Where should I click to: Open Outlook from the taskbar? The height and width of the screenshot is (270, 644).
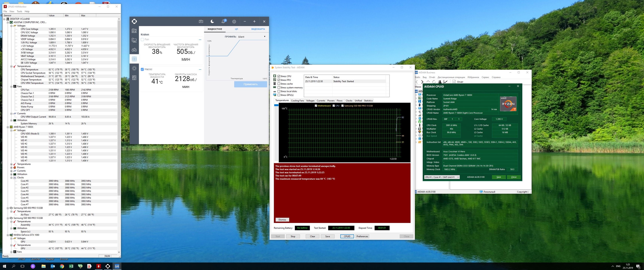coord(53,266)
